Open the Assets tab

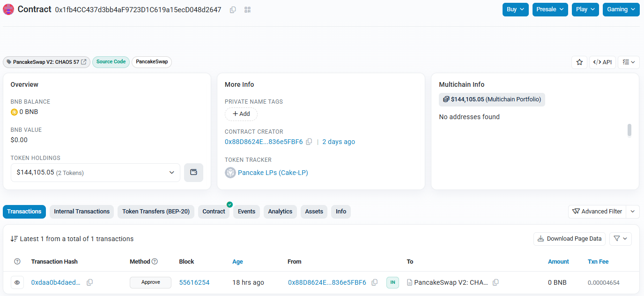click(314, 212)
